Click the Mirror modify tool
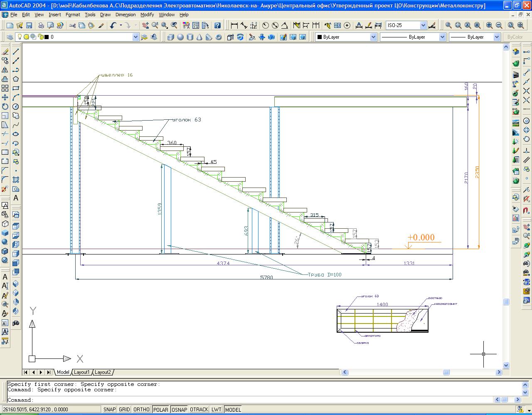The width and height of the screenshot is (532, 415). tap(5, 70)
